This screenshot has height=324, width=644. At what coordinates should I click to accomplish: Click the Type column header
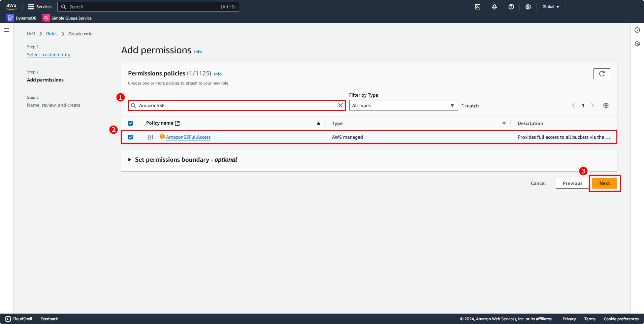point(337,123)
